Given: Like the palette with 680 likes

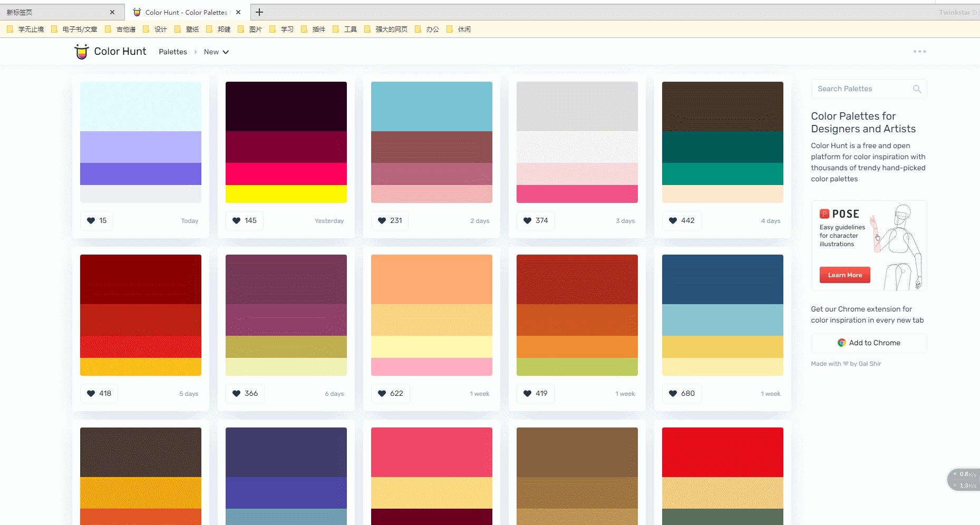Looking at the screenshot, I should [682, 393].
